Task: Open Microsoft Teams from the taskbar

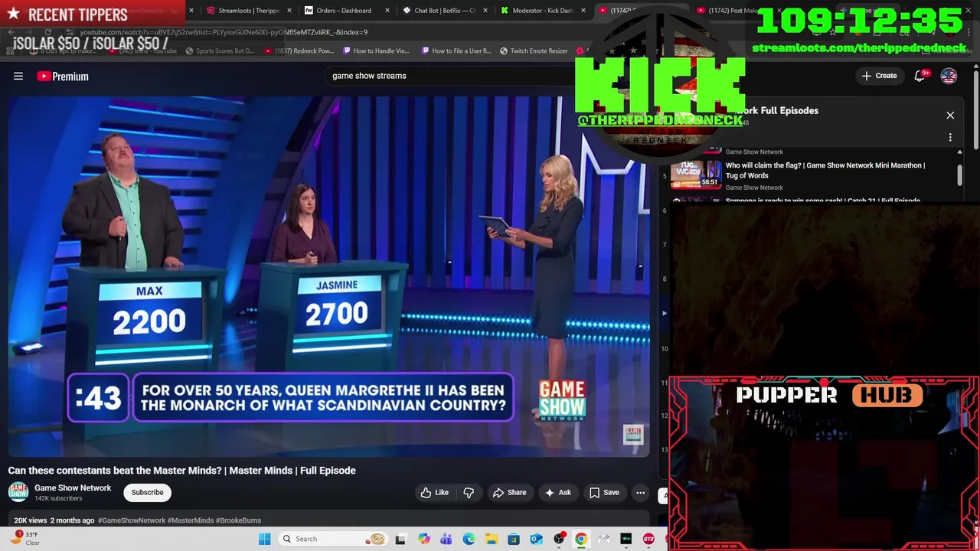Action: (x=446, y=539)
